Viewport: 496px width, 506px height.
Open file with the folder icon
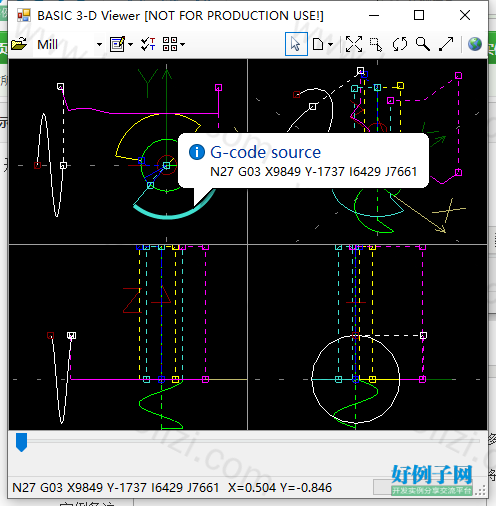click(x=19, y=44)
